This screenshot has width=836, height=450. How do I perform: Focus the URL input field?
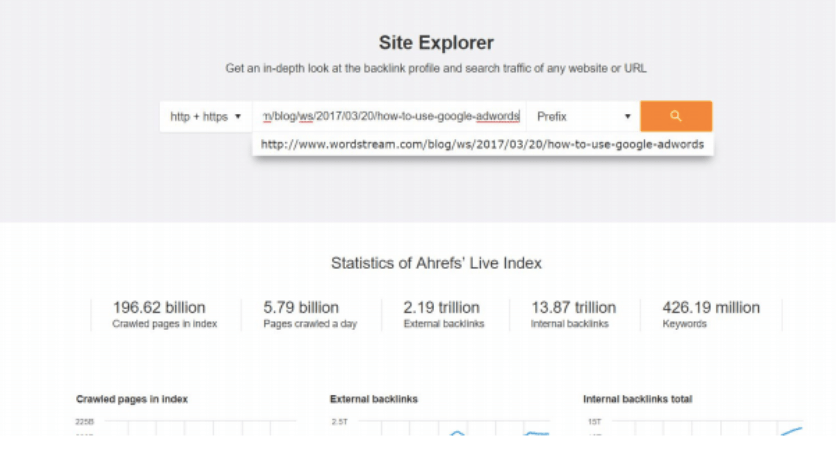pos(390,117)
